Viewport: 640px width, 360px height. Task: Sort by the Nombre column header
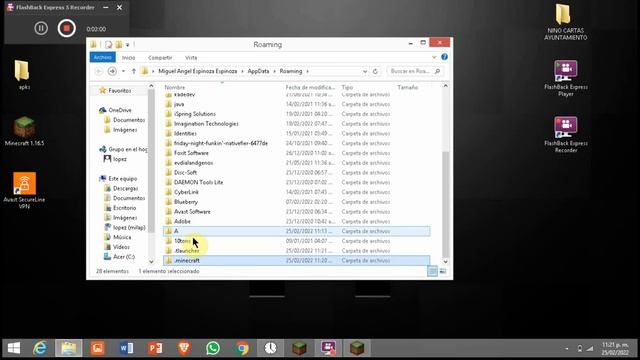pyautogui.click(x=175, y=87)
